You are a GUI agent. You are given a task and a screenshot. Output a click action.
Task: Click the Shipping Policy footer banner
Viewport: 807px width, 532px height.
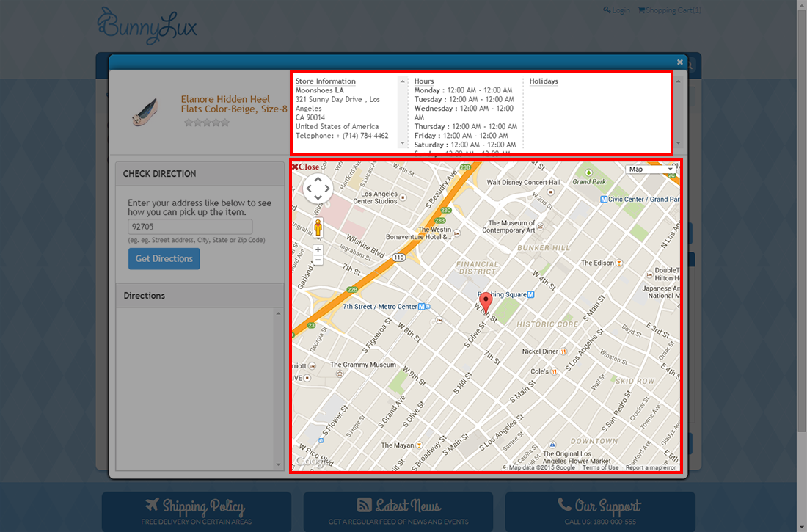click(197, 511)
